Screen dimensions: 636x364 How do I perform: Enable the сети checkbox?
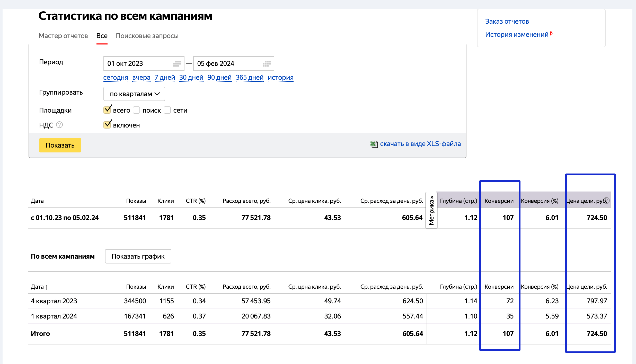167,110
